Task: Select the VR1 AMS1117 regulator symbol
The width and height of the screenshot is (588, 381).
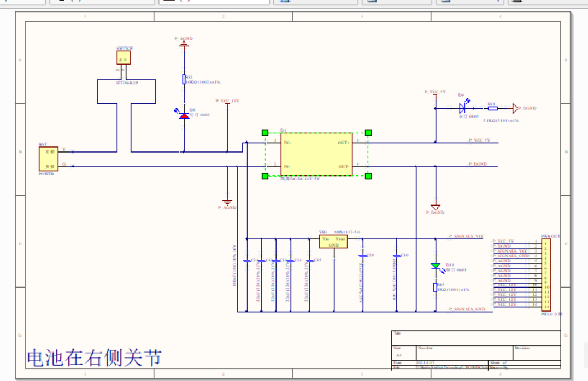Action: click(x=333, y=242)
